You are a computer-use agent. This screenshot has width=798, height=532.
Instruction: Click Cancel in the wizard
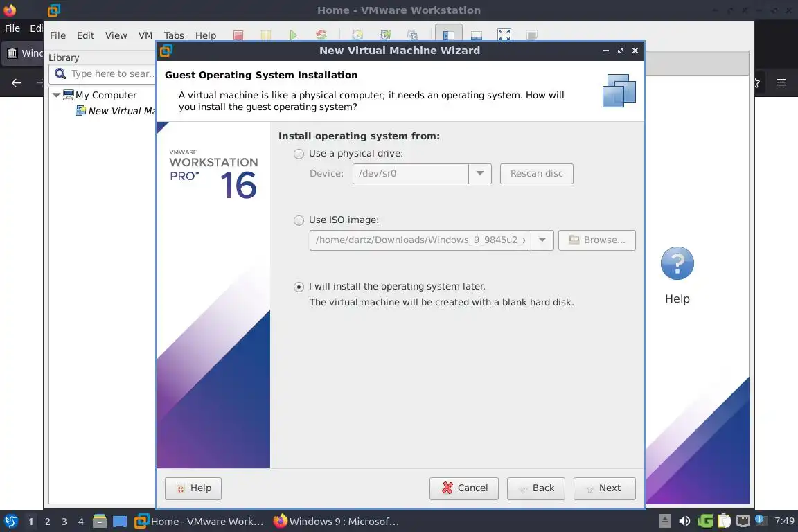(x=463, y=488)
